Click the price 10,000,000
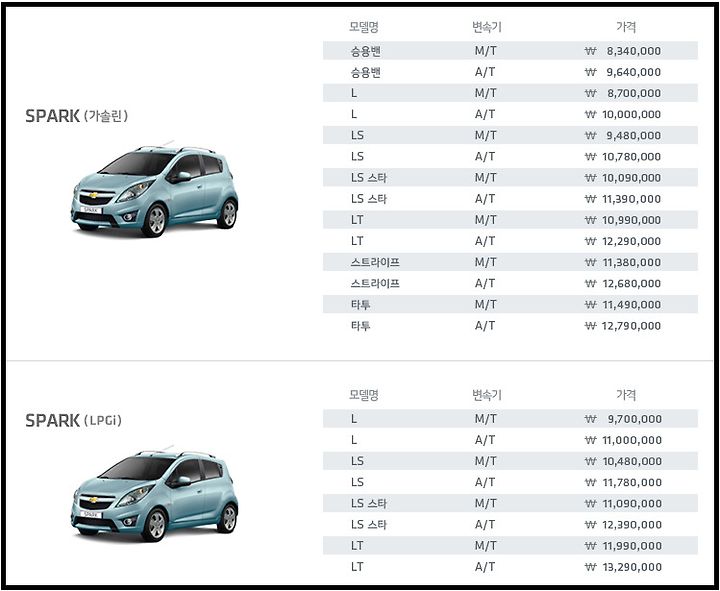Image resolution: width=720 pixels, height=591 pixels. [631, 114]
